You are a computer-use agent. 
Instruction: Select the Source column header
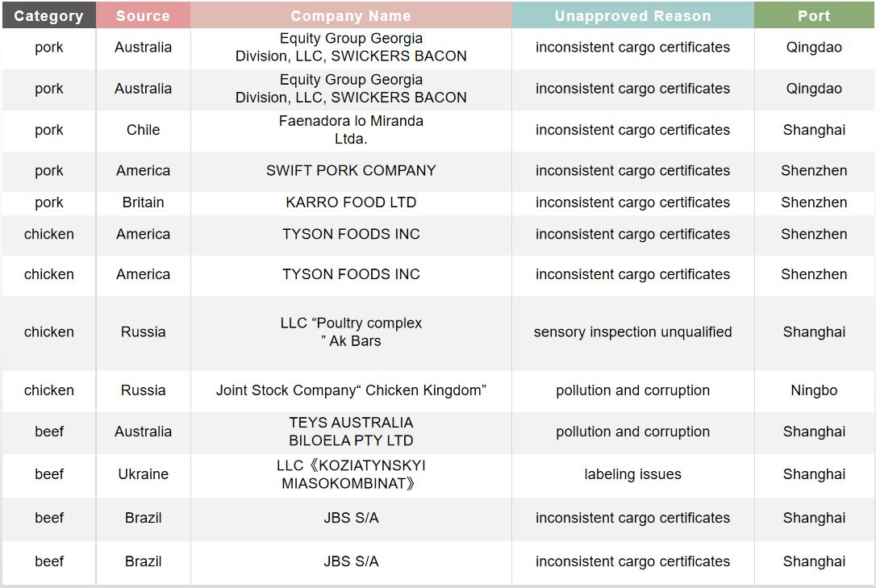(143, 15)
